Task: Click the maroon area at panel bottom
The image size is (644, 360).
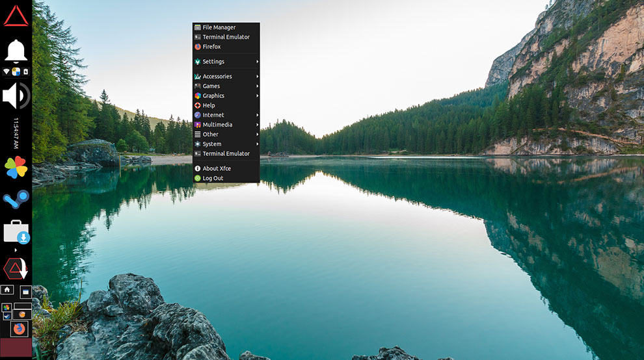Action: 16,347
